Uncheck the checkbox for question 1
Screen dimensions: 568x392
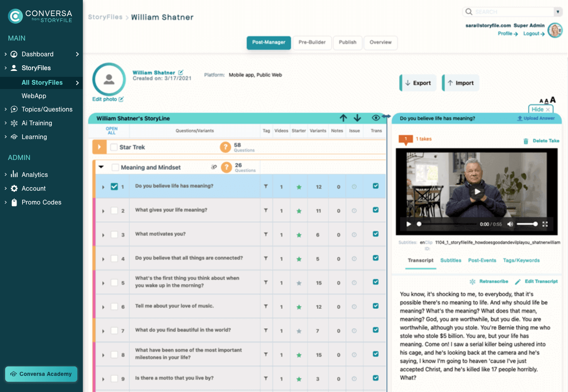click(x=114, y=186)
